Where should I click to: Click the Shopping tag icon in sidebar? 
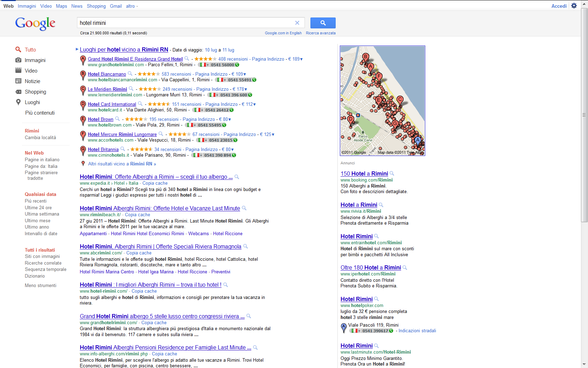click(x=19, y=92)
